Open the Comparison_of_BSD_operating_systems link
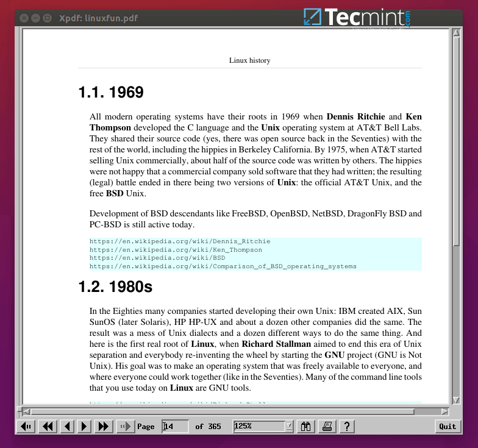This screenshot has height=448, width=478. click(x=223, y=266)
